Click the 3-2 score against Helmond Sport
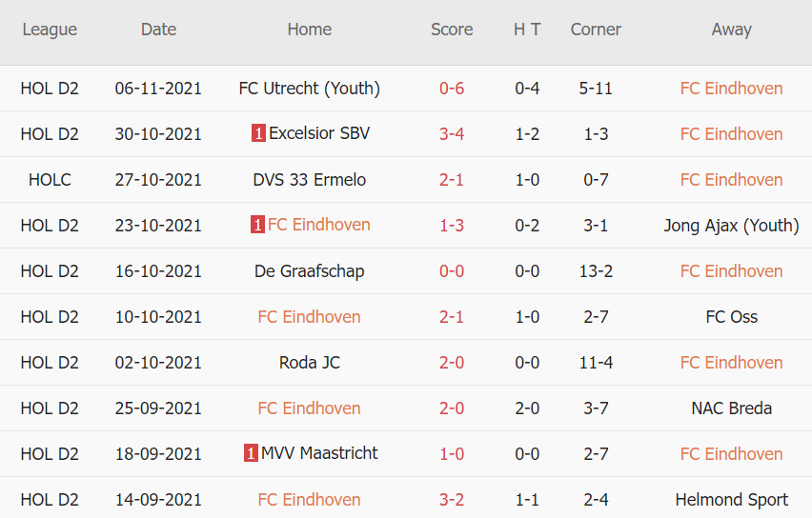This screenshot has width=812, height=518. click(x=452, y=500)
